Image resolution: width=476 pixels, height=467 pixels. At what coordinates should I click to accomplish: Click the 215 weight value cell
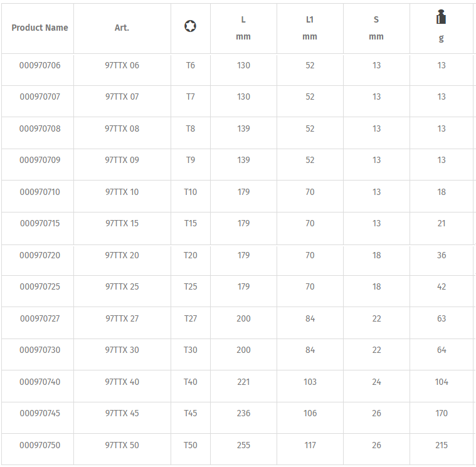(x=442, y=445)
